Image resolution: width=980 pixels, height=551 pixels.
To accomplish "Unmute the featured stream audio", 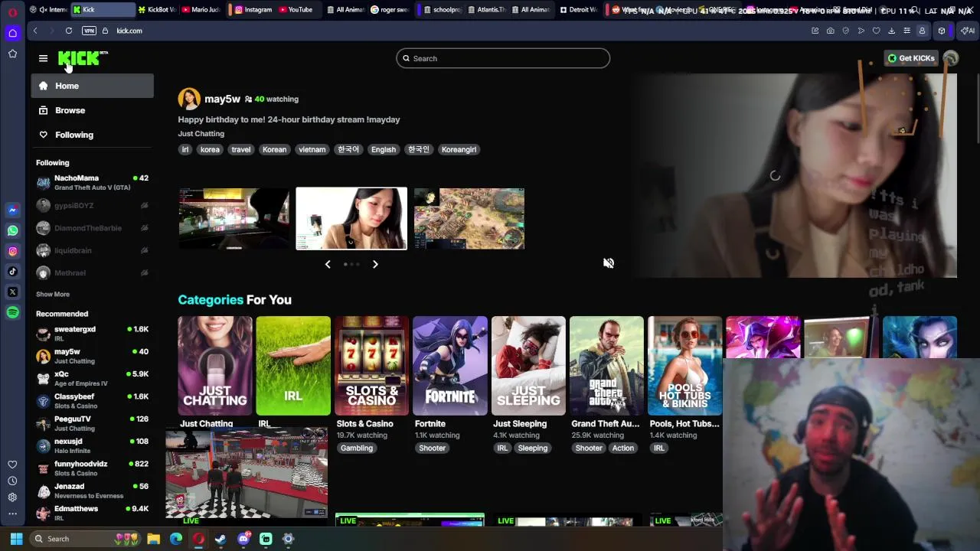I will (609, 263).
